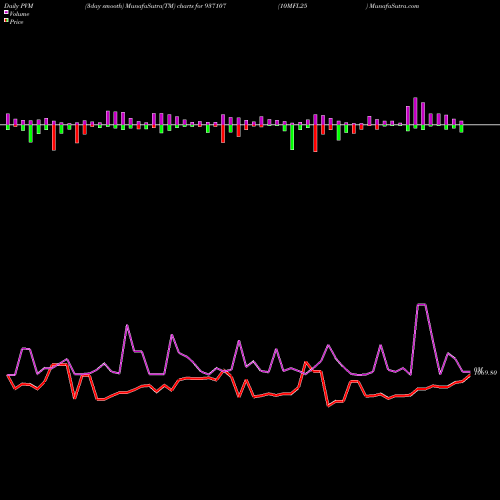Click the tallest magenta volume bar

coord(415,111)
